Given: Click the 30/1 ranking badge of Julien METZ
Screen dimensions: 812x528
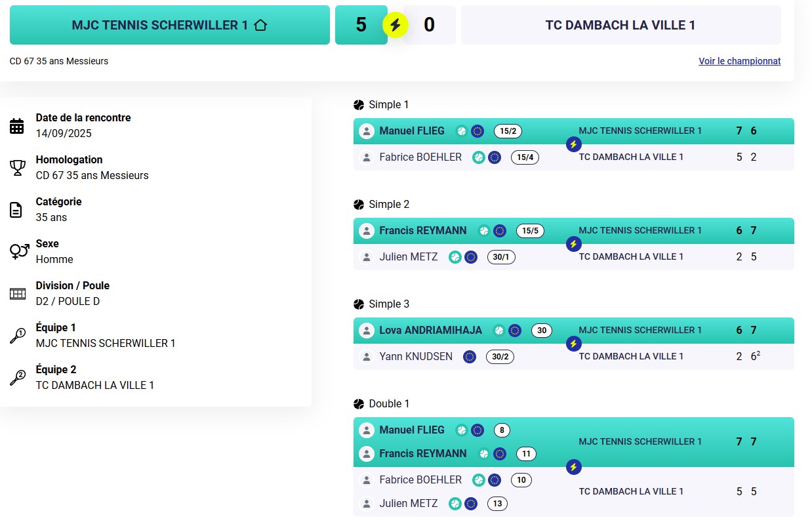Looking at the screenshot, I should [501, 257].
